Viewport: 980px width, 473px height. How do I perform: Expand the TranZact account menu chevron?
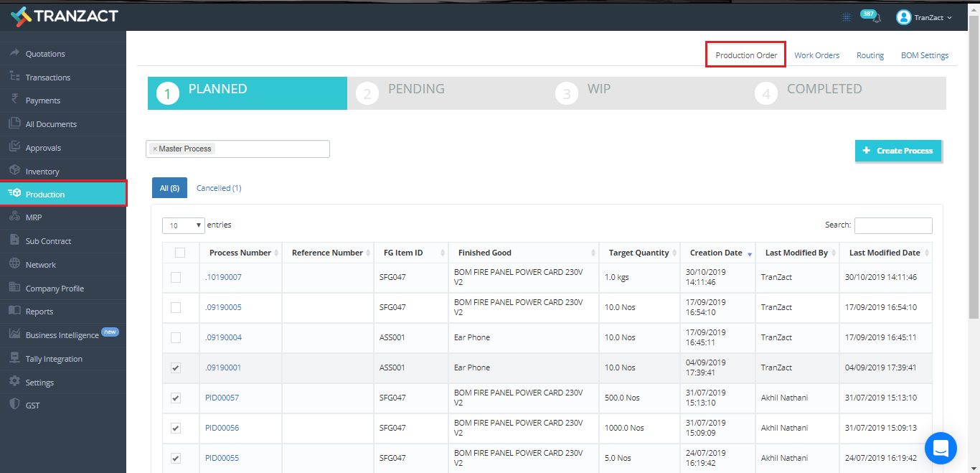(950, 18)
